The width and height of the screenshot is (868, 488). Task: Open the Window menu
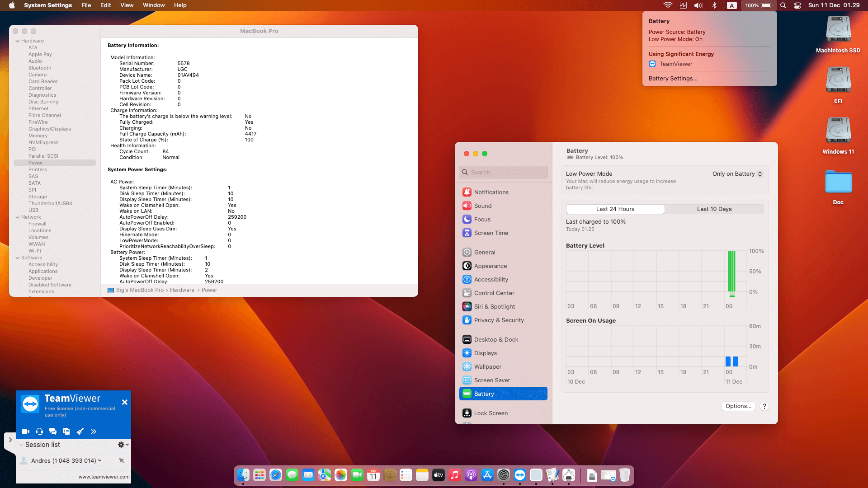tap(154, 5)
